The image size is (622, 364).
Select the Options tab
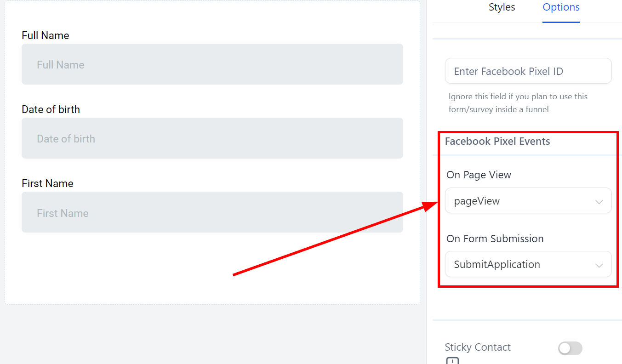[x=561, y=7]
